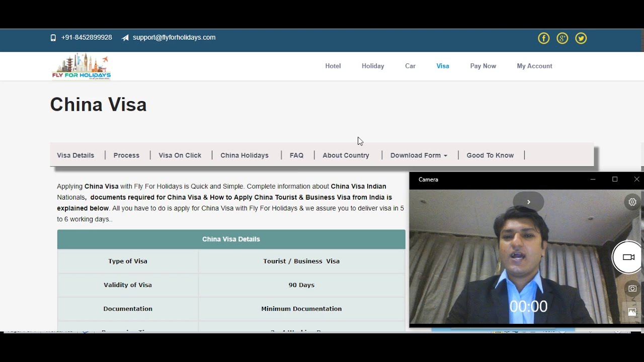This screenshot has width=644, height=362.
Task: Click the +91-8452899928 phone number
Action: pos(87,37)
